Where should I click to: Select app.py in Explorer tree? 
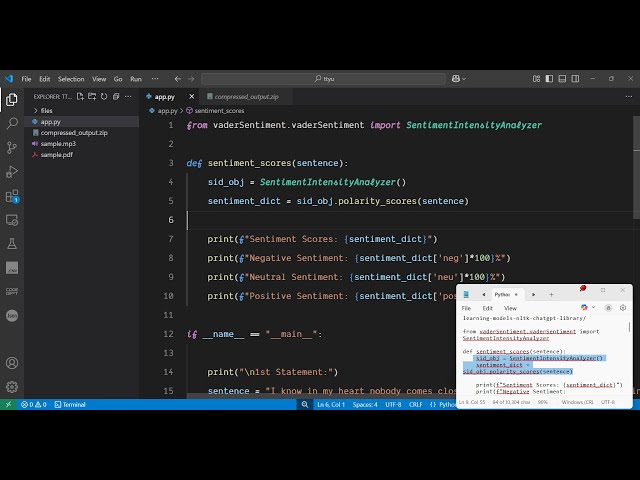pyautogui.click(x=82, y=122)
